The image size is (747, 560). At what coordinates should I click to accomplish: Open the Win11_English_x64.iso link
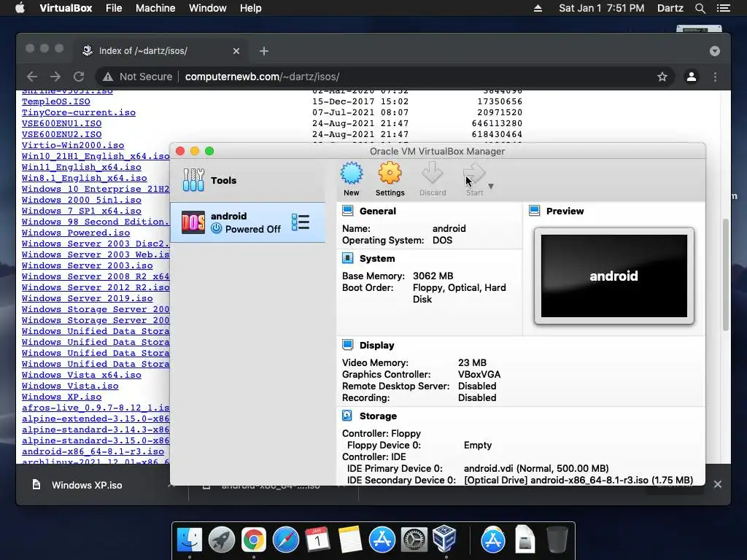click(x=82, y=167)
